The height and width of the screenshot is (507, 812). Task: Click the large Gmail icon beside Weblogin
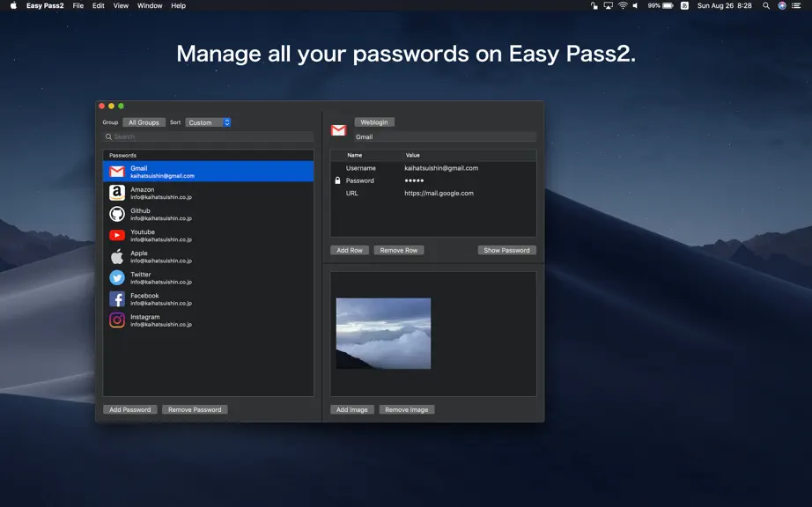pyautogui.click(x=339, y=130)
